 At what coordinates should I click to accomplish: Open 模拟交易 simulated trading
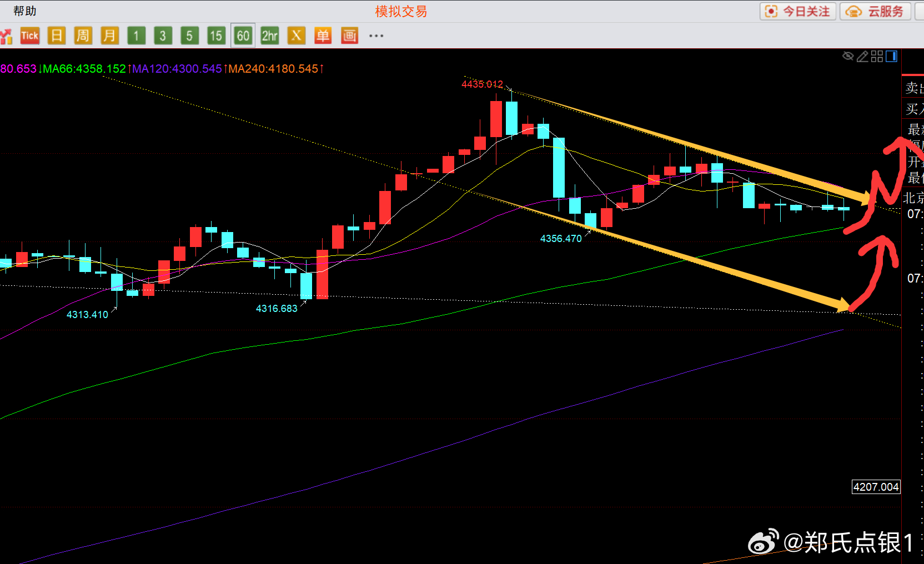pos(401,12)
